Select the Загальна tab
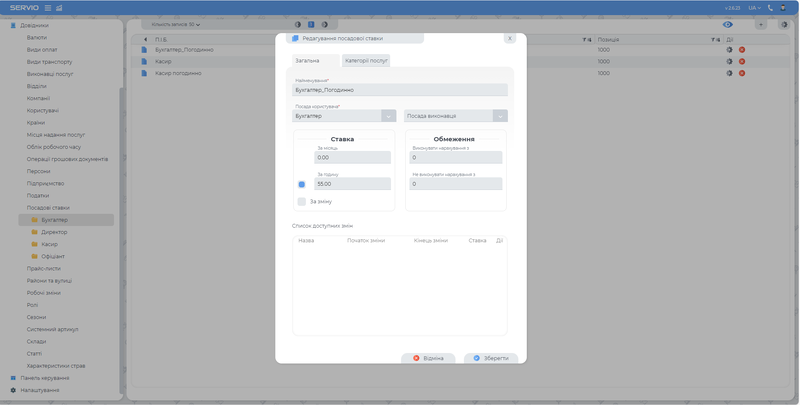Image resolution: width=800 pixels, height=405 pixels. 307,60
